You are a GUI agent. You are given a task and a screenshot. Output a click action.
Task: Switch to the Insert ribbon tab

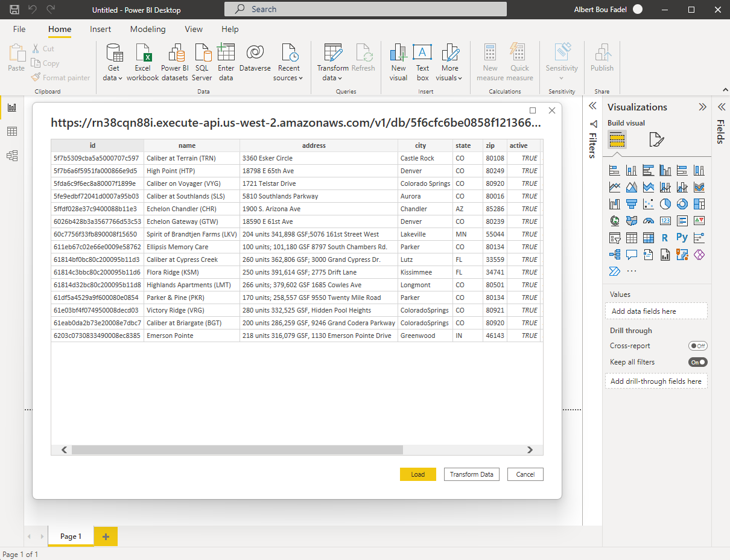[100, 29]
